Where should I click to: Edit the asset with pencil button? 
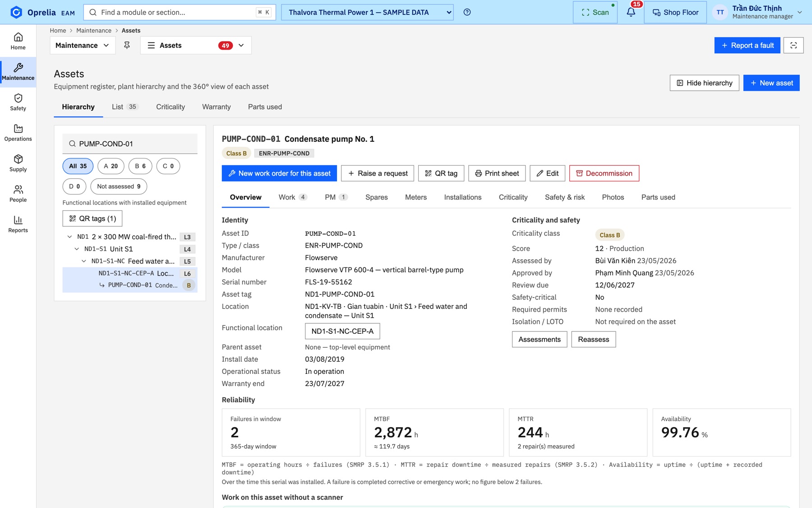point(547,173)
